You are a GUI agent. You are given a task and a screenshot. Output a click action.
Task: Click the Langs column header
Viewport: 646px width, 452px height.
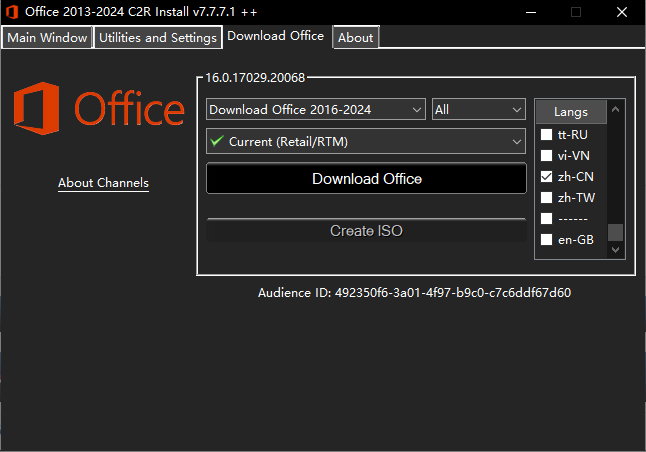click(571, 112)
